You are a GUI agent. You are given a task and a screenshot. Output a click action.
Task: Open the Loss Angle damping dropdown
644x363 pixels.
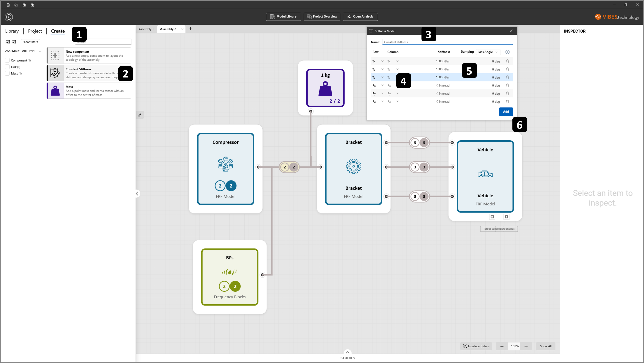pyautogui.click(x=487, y=52)
